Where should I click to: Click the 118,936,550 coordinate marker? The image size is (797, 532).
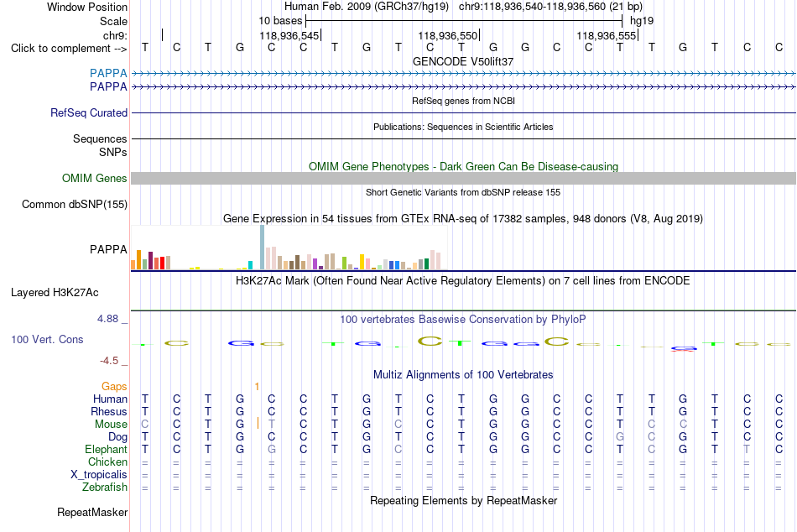click(448, 35)
